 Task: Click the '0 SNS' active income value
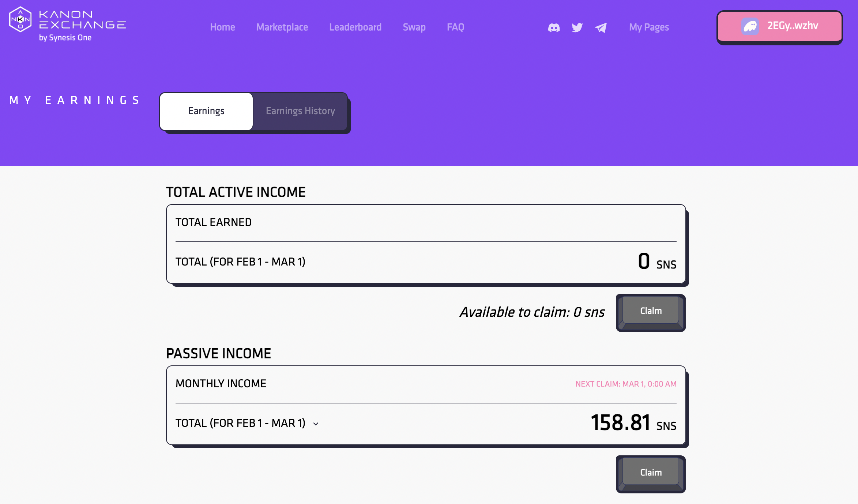point(657,262)
